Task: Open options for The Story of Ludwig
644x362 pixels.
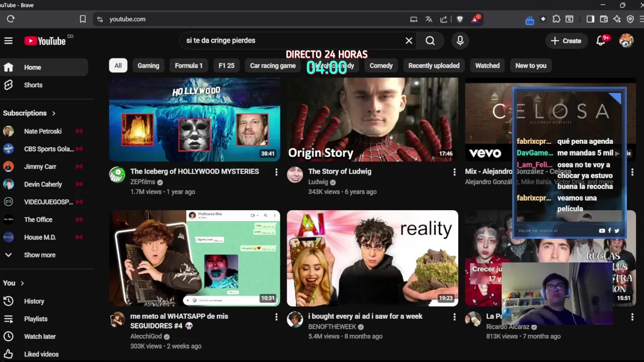Action: pos(454,172)
